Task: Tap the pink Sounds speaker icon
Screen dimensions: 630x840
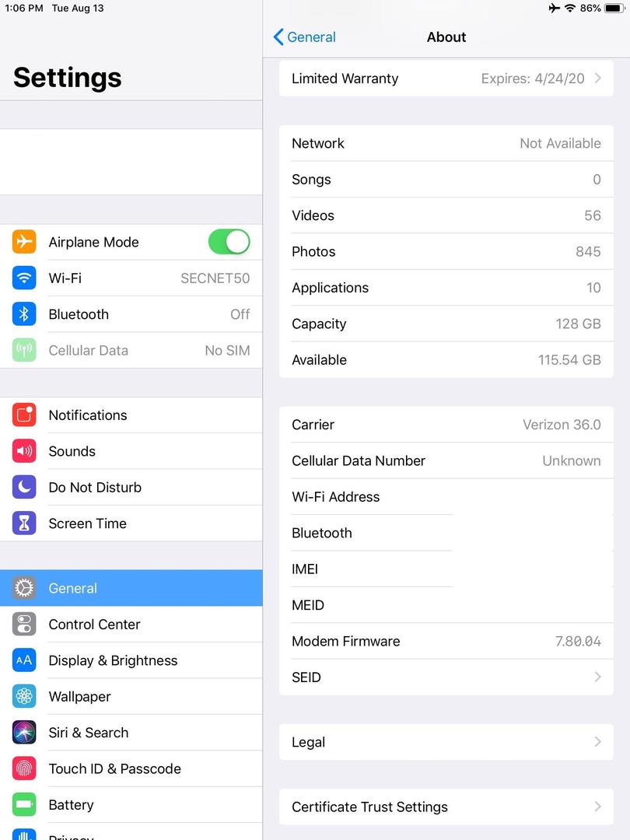Action: pos(24,451)
